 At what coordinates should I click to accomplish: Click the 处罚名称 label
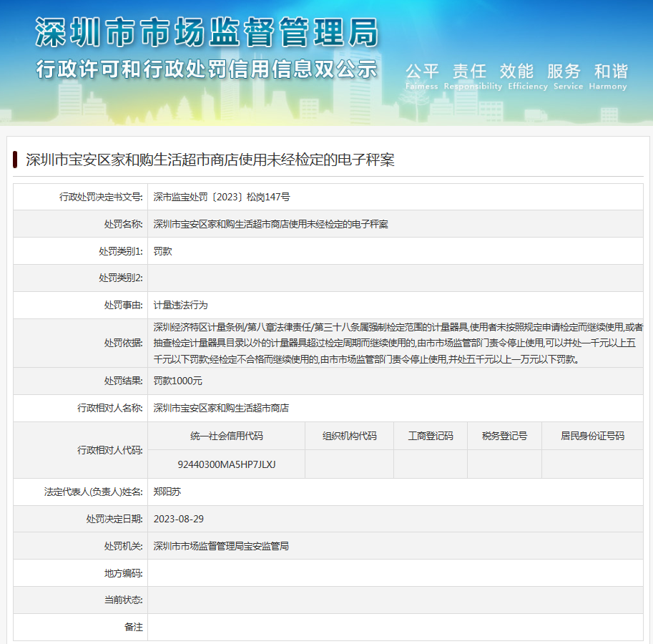(x=123, y=224)
